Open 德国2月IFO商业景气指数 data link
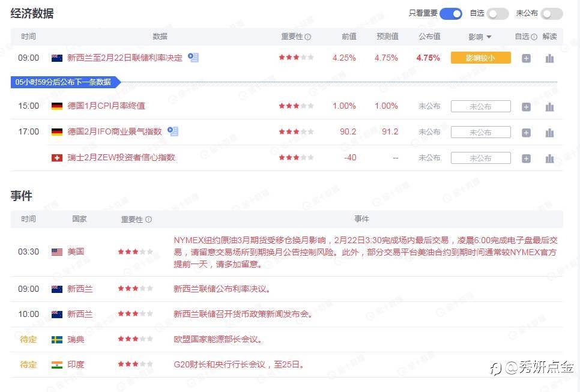Viewport: 580px width, 392px height. (115, 131)
